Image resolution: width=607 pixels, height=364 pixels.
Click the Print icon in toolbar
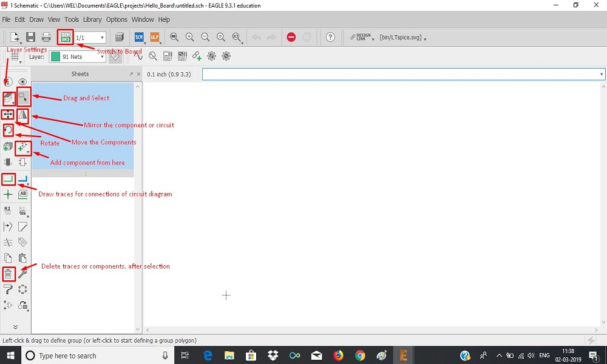(x=46, y=37)
